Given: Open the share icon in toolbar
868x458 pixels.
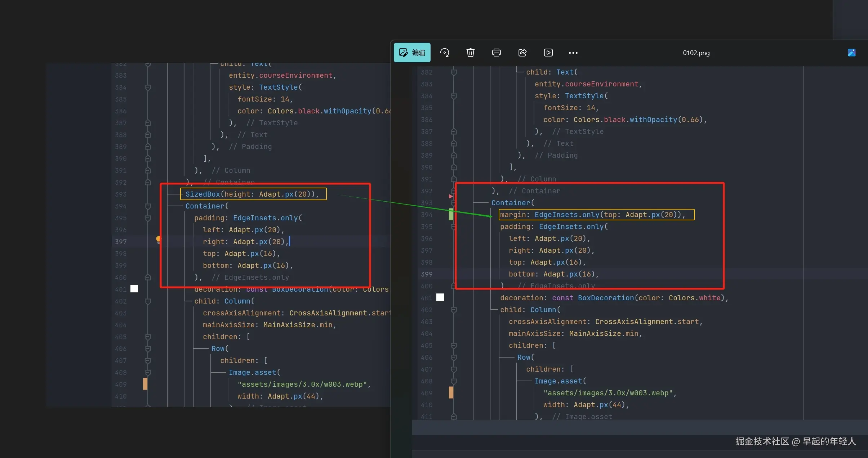Looking at the screenshot, I should [522, 53].
